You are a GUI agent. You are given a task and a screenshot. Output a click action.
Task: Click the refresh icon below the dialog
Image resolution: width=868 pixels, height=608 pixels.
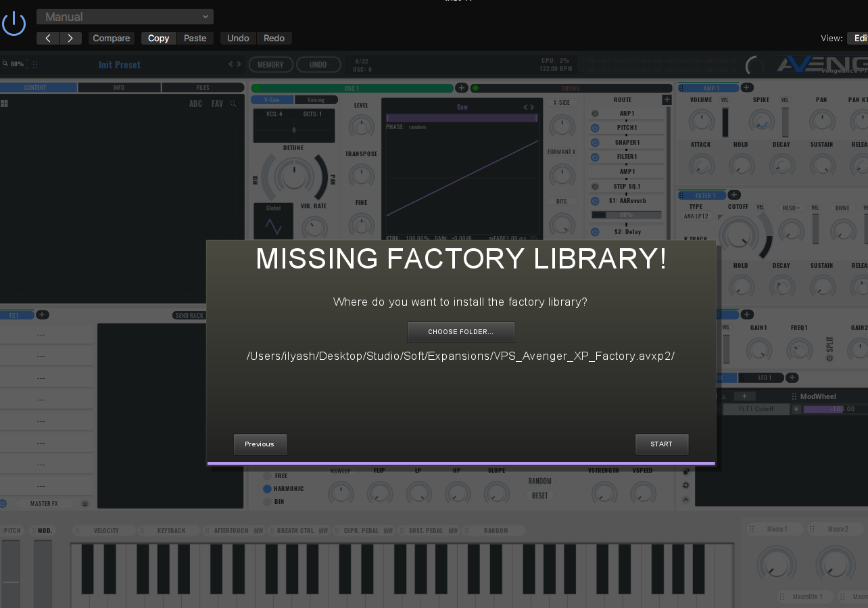[686, 485]
